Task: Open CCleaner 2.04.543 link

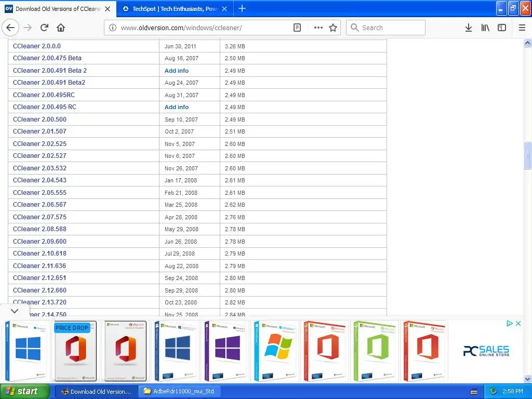Action: click(x=39, y=180)
